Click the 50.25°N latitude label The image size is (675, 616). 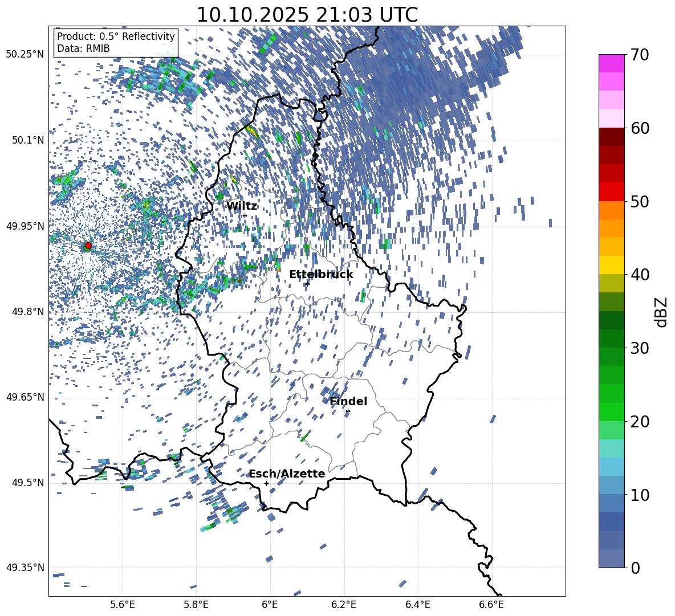(x=26, y=55)
